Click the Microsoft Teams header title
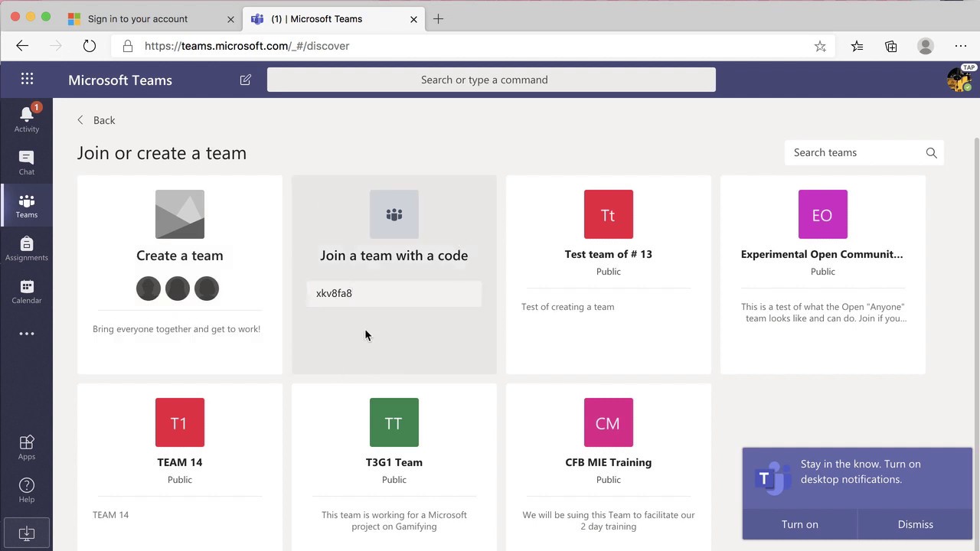This screenshot has width=980, height=551. pyautogui.click(x=120, y=80)
